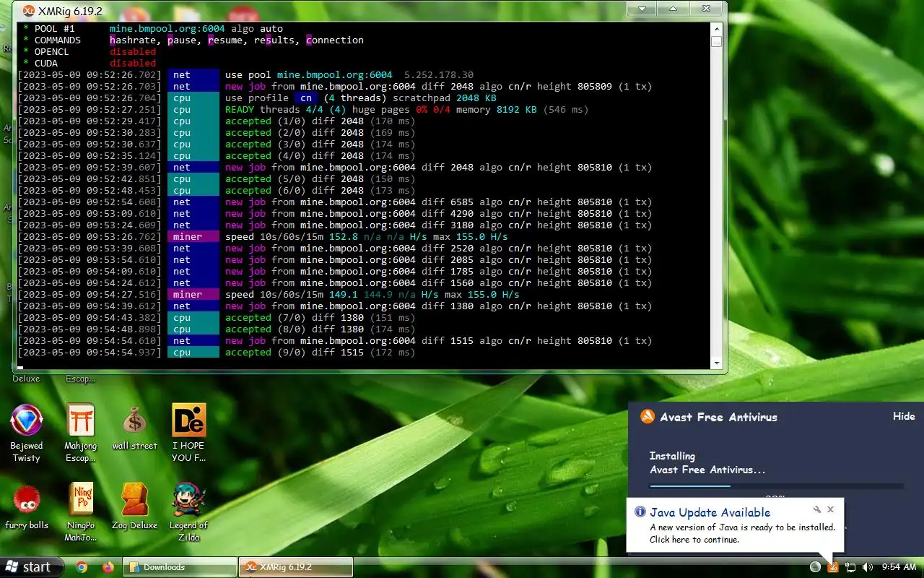Select the Zog Deluxe desktop icon
This screenshot has width=924, height=578.
point(135,500)
